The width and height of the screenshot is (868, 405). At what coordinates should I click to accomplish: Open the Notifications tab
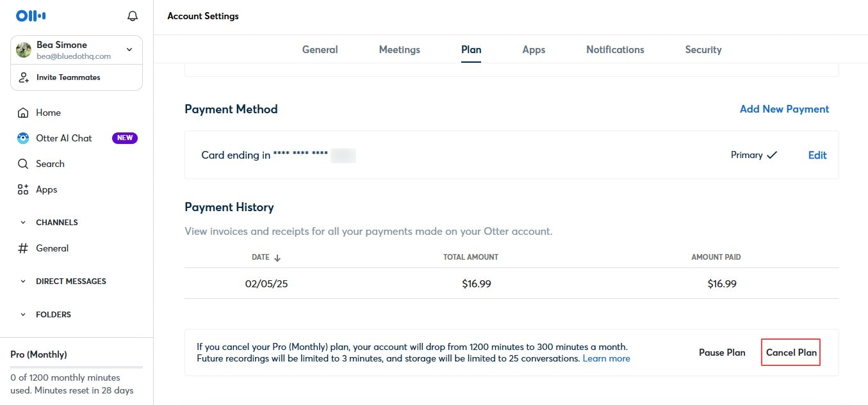point(615,49)
